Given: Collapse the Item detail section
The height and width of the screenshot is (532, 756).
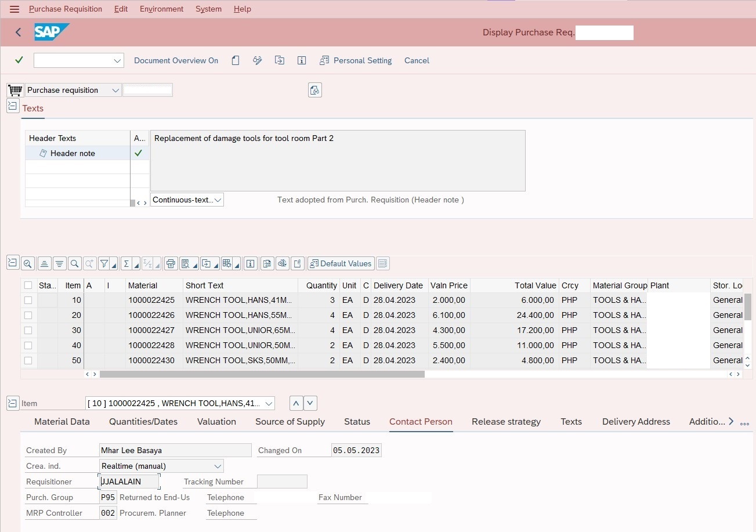Looking at the screenshot, I should click(x=13, y=402).
